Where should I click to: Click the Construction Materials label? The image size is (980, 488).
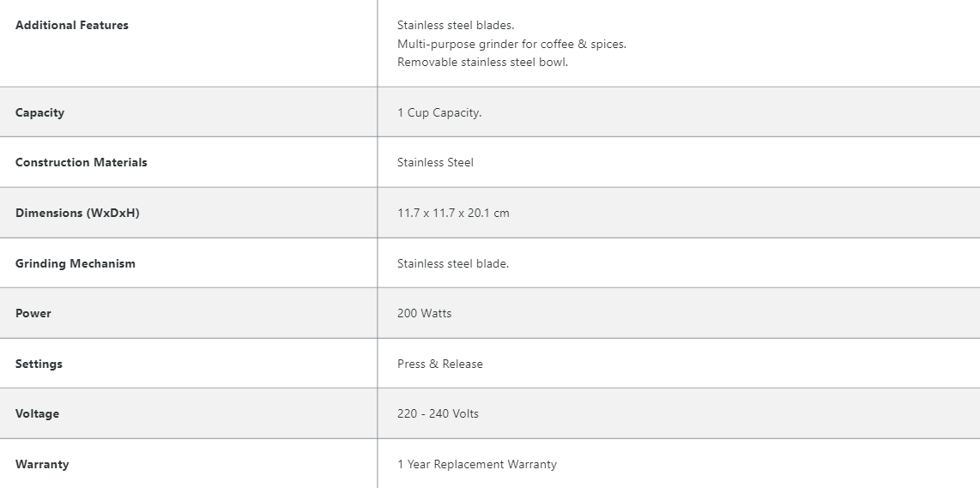[x=82, y=162]
